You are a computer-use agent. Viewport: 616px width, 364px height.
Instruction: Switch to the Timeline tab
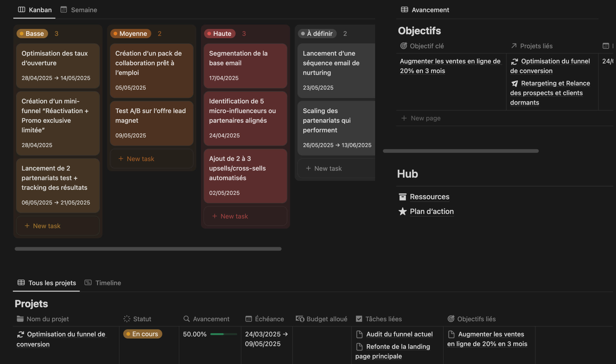[x=108, y=283]
